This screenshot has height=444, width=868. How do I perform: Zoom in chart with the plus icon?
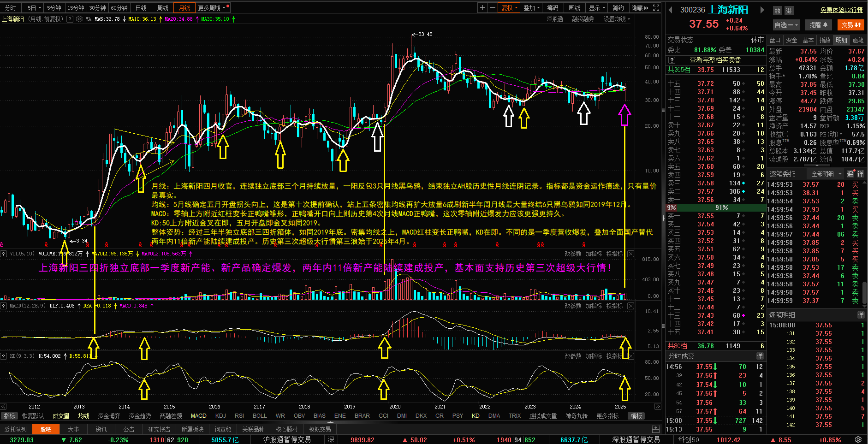[482, 8]
